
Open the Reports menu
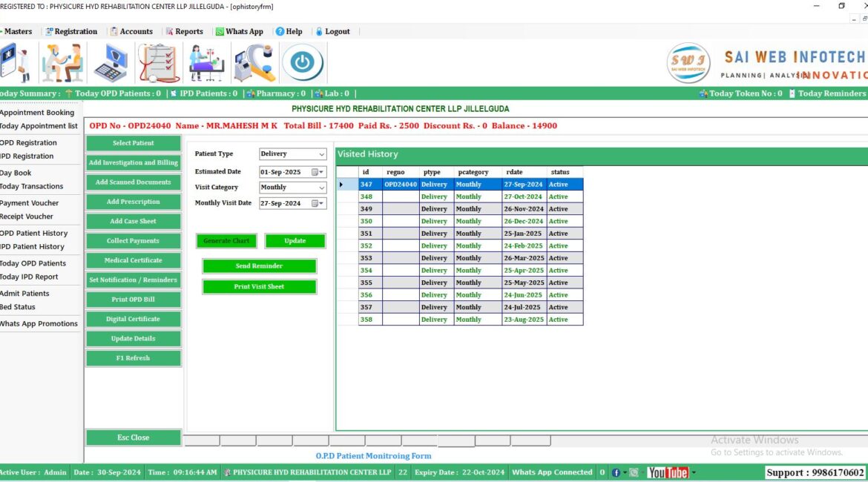point(185,31)
